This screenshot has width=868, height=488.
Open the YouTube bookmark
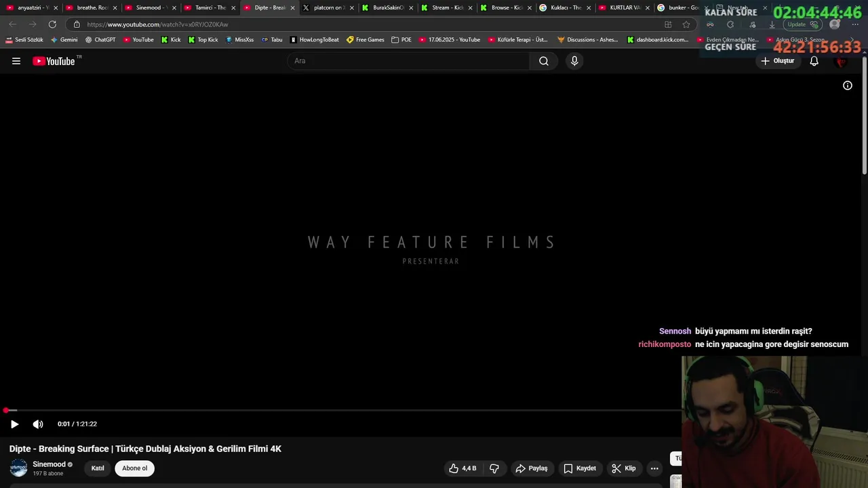pos(138,40)
